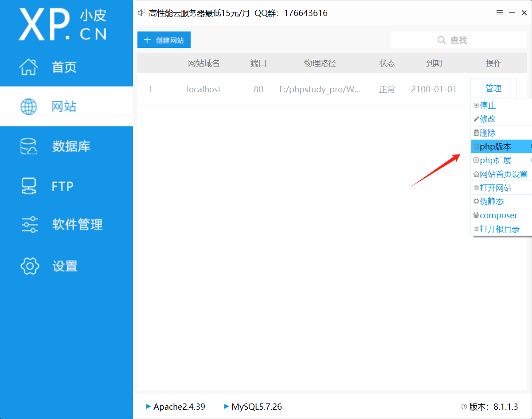Click the php扩展 icon
This screenshot has height=419, width=532.
(476, 161)
